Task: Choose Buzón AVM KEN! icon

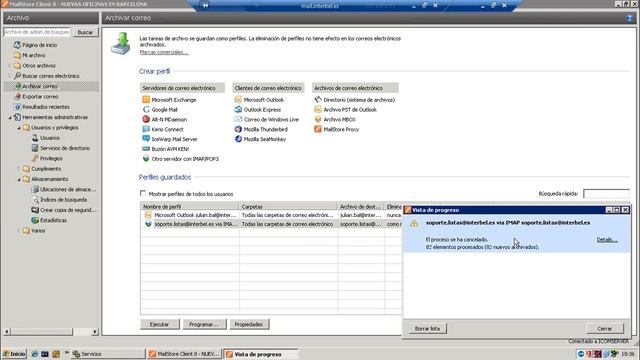Action: click(146, 149)
